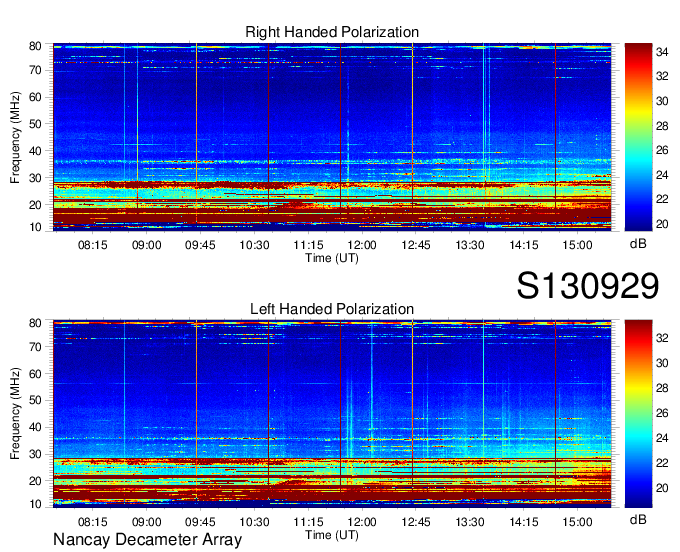Click 11:15 time tick on Left Handed plot
The height and width of the screenshot is (552, 680).
coord(308,522)
